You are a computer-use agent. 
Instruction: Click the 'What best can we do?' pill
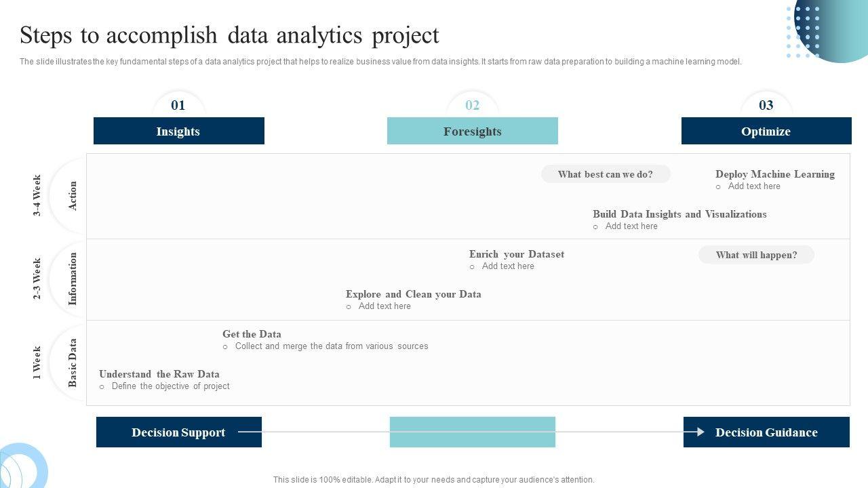click(x=606, y=174)
